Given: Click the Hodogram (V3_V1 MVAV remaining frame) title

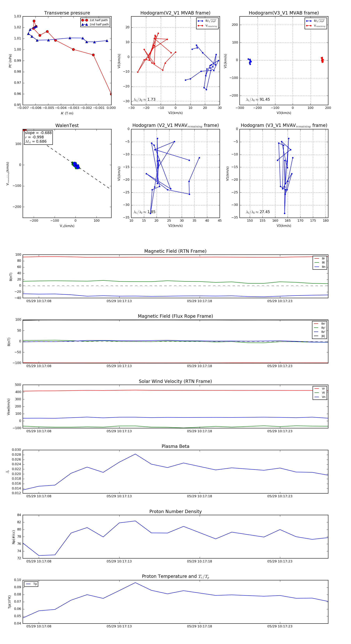Looking at the screenshot, I should pyautogui.click(x=284, y=125).
